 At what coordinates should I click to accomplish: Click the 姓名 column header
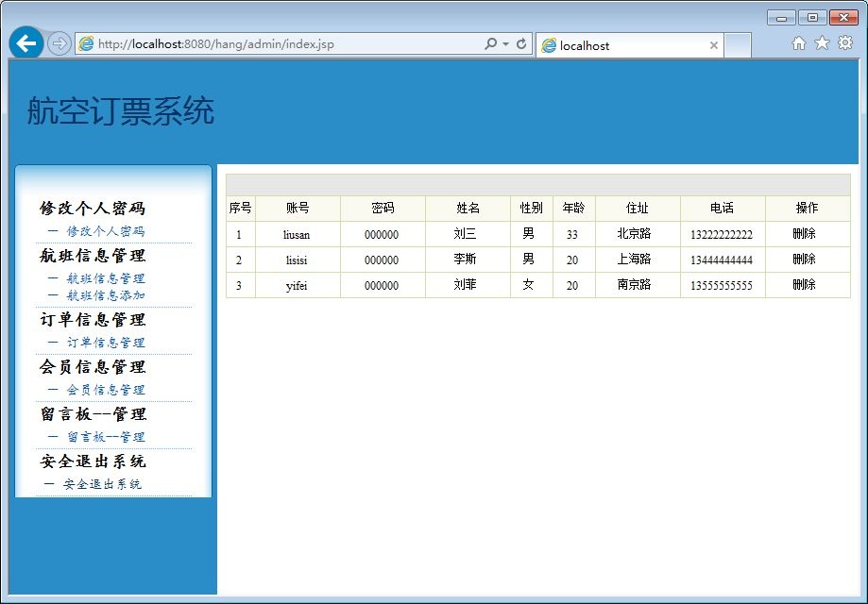point(468,208)
